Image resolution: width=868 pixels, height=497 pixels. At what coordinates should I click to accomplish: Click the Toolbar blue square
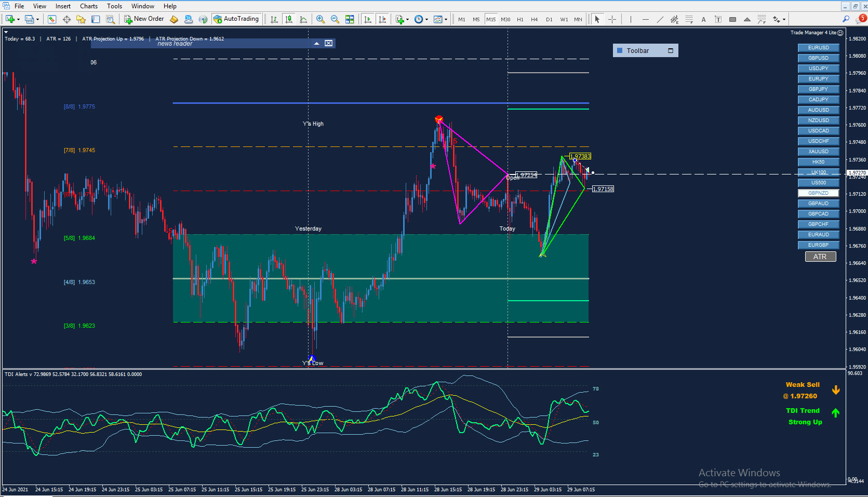619,50
